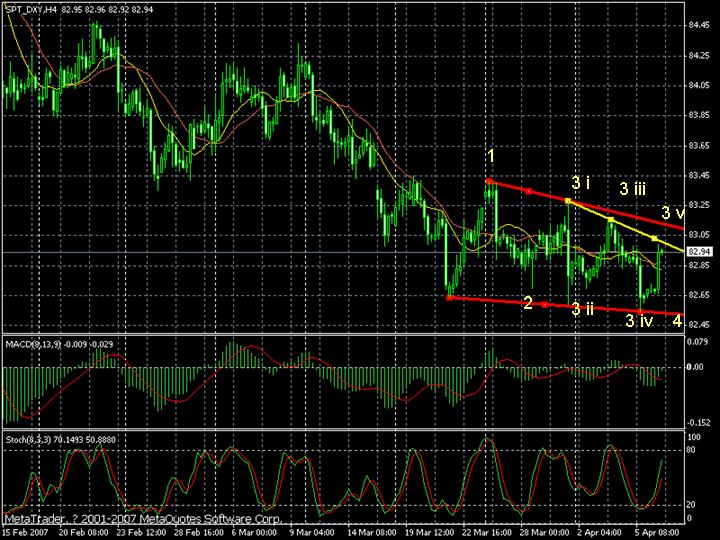Image resolution: width=720 pixels, height=540 pixels.
Task: Click the 84.05 price axis label
Action: click(699, 85)
